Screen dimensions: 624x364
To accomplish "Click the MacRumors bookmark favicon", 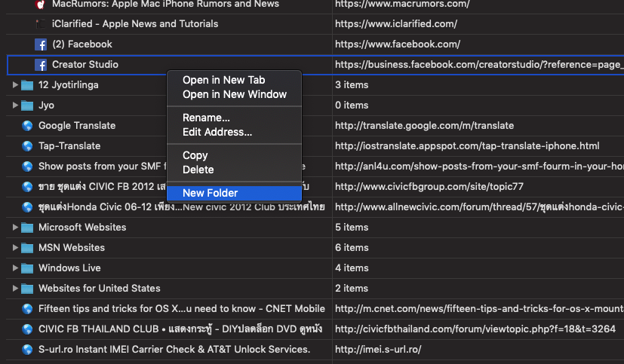I will coord(41,4).
